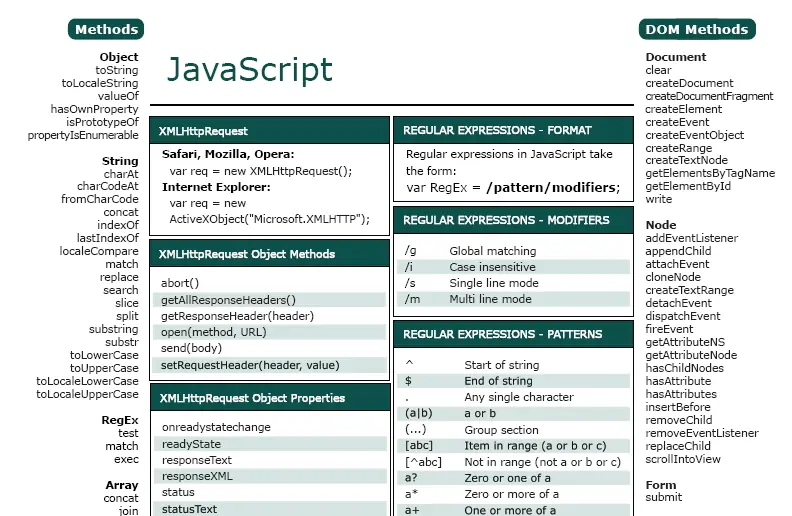The image size is (792, 516).
Task: Select the /pattern/modifiers code text
Action: point(553,188)
